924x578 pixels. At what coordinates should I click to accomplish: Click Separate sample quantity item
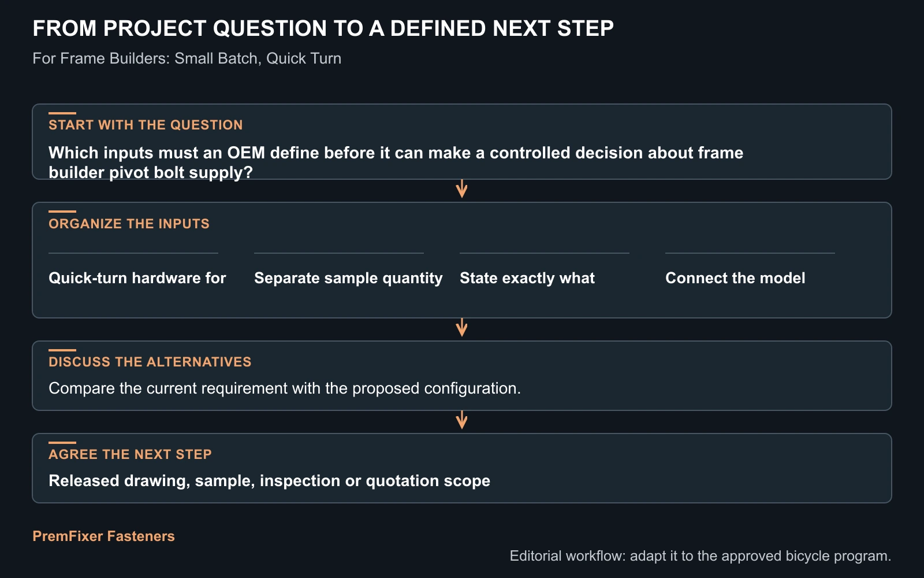348,278
